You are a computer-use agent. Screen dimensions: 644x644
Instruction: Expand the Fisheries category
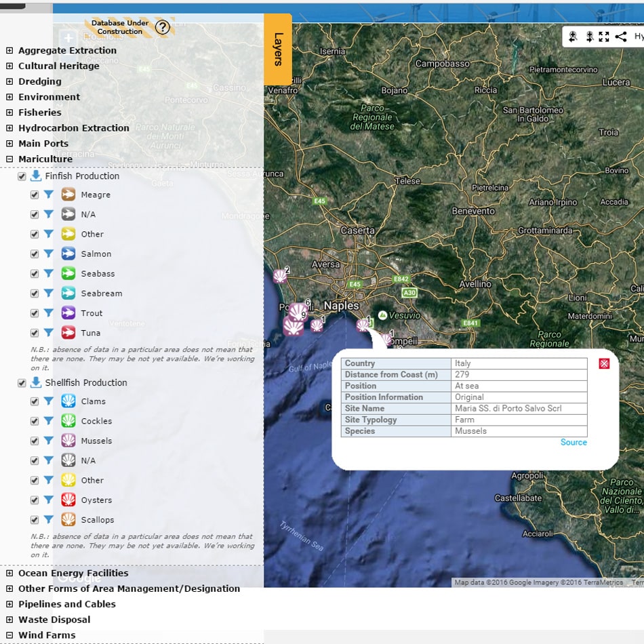click(9, 113)
